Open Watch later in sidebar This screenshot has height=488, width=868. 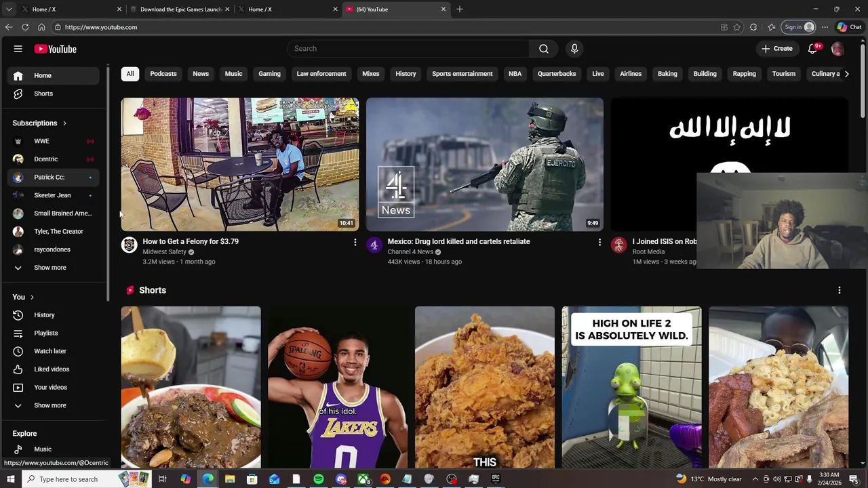point(54,351)
